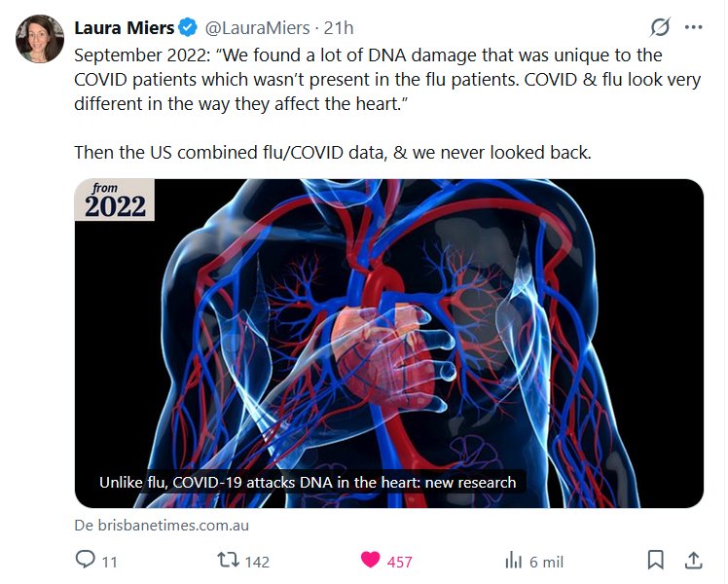
Task: Open the view analytics bar chart icon
Action: tap(513, 560)
